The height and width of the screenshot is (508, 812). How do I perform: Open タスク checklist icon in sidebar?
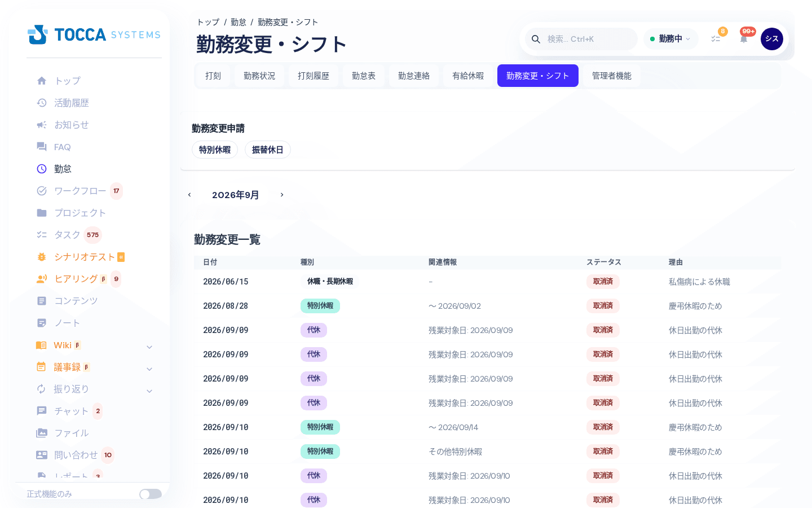tap(42, 235)
